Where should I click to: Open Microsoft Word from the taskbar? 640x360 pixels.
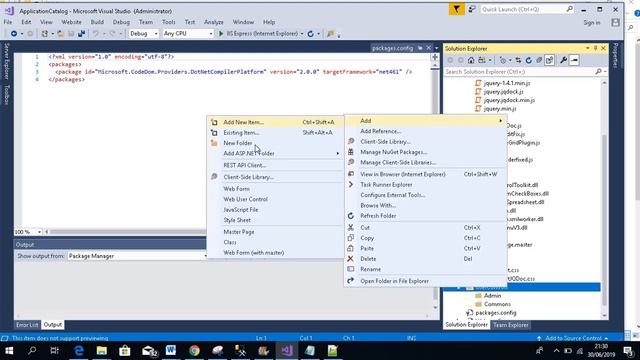171,351
